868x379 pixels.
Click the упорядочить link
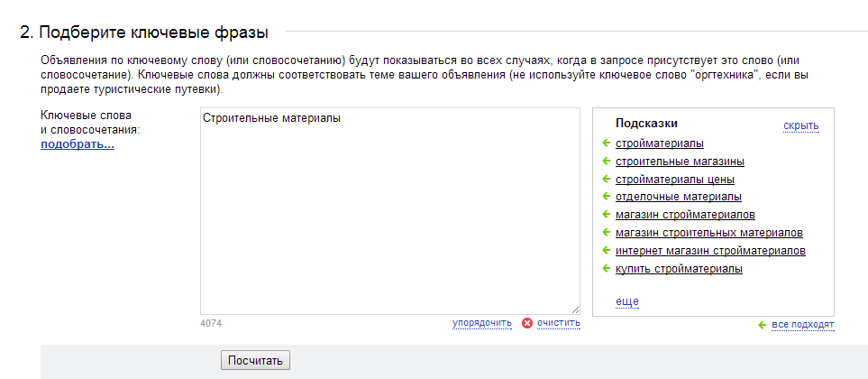coord(482,323)
